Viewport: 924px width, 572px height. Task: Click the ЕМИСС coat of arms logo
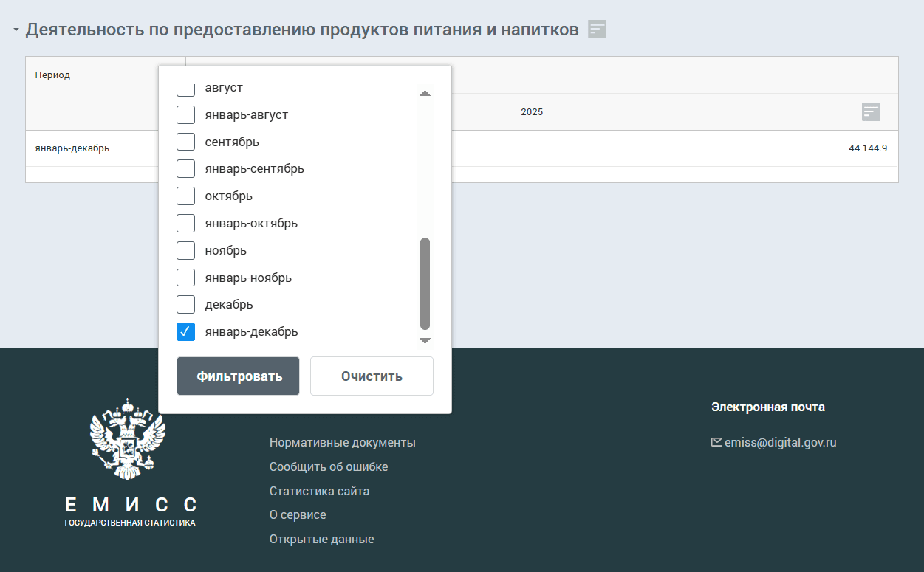click(128, 439)
